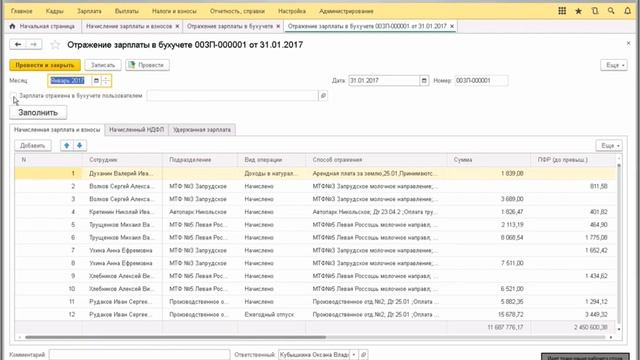Screen dimensions: 640x360
Task: Open the Отчетность, справки menu
Action: 237,11
